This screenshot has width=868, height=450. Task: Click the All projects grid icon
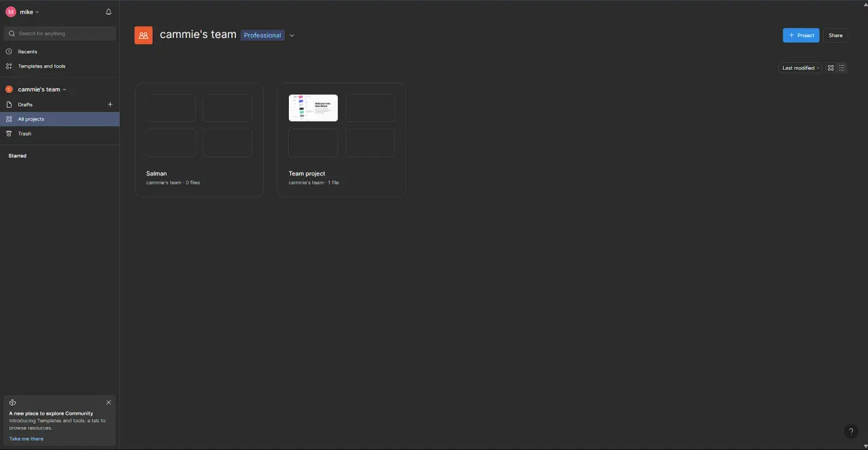click(x=9, y=119)
